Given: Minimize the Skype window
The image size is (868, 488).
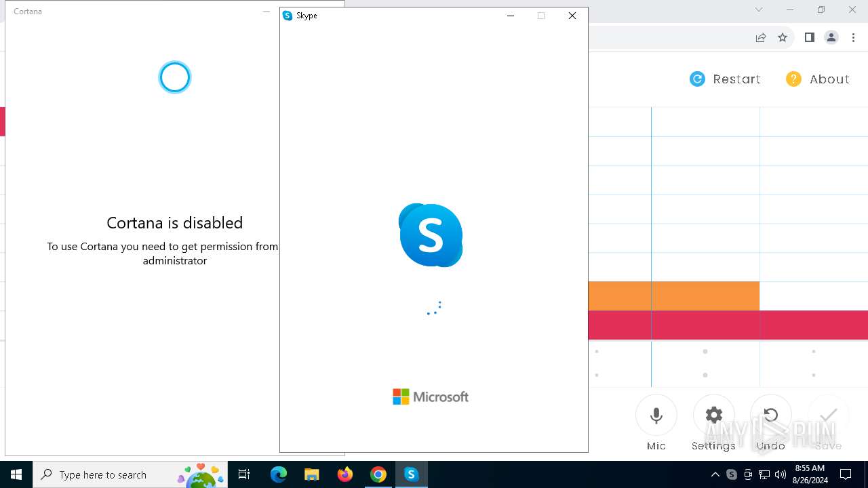Looking at the screenshot, I should (x=511, y=16).
